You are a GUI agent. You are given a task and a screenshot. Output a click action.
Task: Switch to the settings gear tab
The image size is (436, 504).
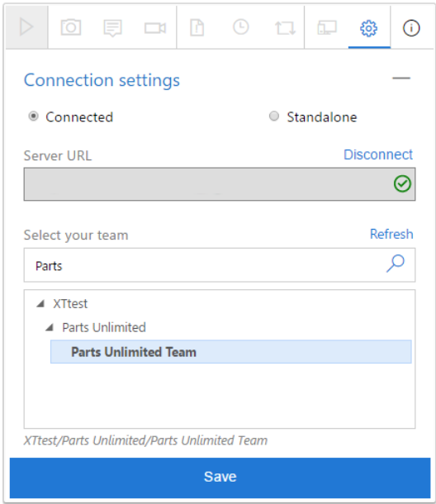coord(369,28)
